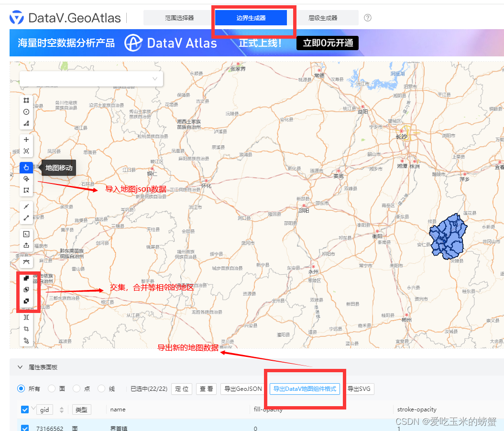This screenshot has width=504, height=431.
Task: Click the 类型 column header button
Action: (82, 409)
